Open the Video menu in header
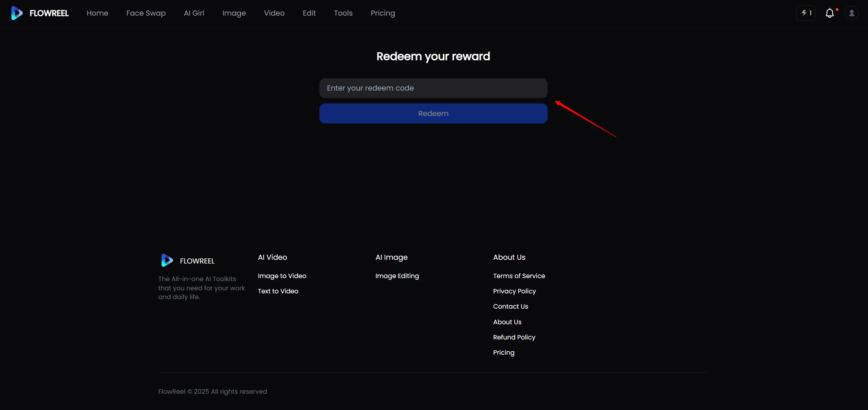The height and width of the screenshot is (410, 868). pyautogui.click(x=274, y=13)
